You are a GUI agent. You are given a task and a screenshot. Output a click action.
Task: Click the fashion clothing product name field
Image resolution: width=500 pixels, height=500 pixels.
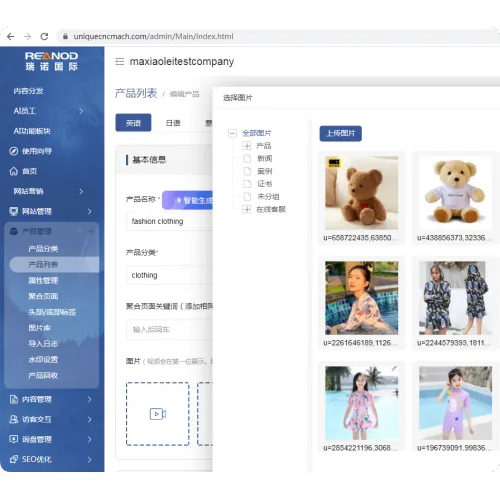pyautogui.click(x=169, y=221)
